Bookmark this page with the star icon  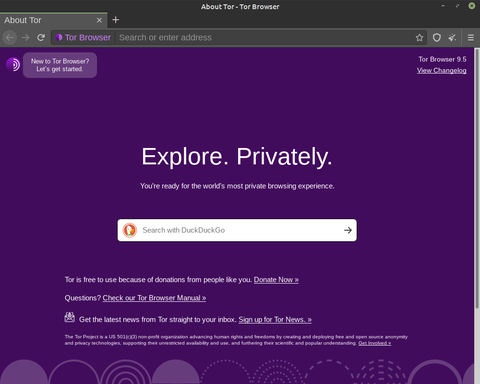click(x=419, y=38)
